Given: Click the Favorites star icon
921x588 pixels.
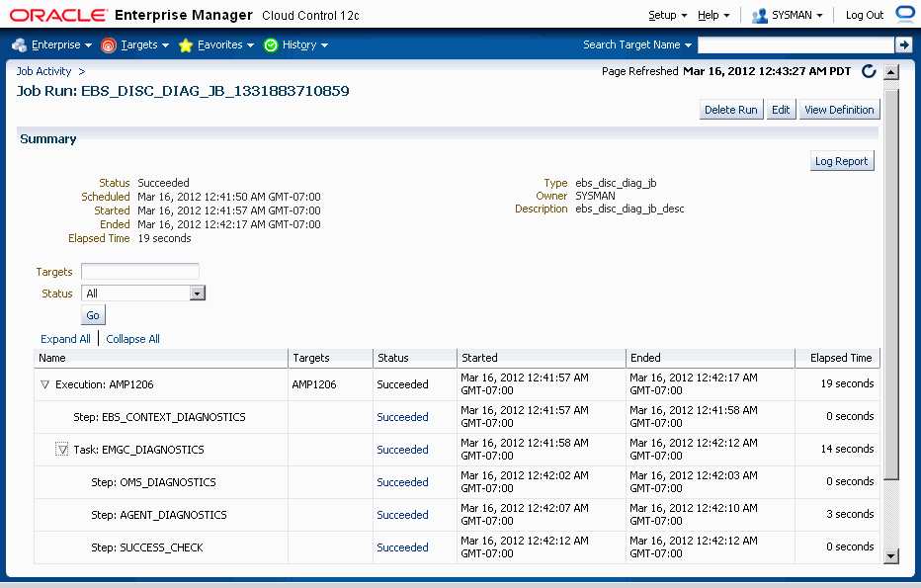Looking at the screenshot, I should 186,45.
